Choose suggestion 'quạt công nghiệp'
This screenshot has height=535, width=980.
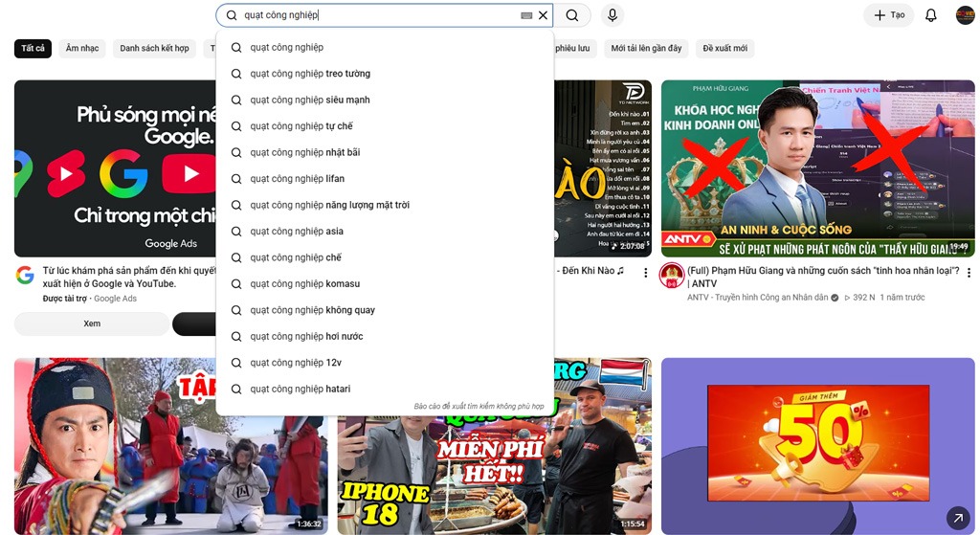tap(385, 48)
